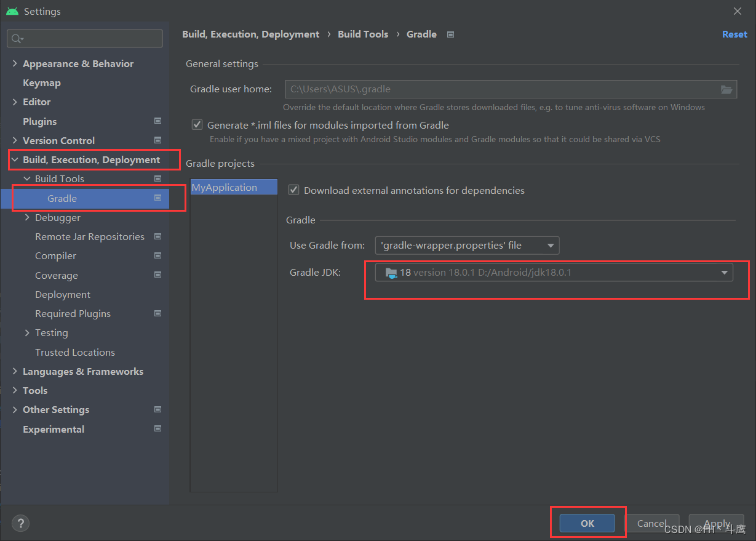Image resolution: width=756 pixels, height=541 pixels.
Task: Open the Use Gradle from dropdown
Action: click(467, 245)
